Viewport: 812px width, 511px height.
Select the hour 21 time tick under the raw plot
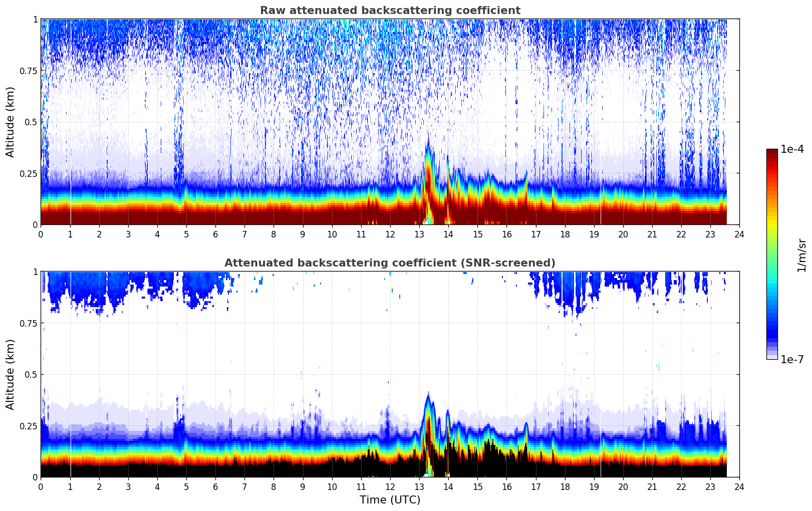coord(652,234)
